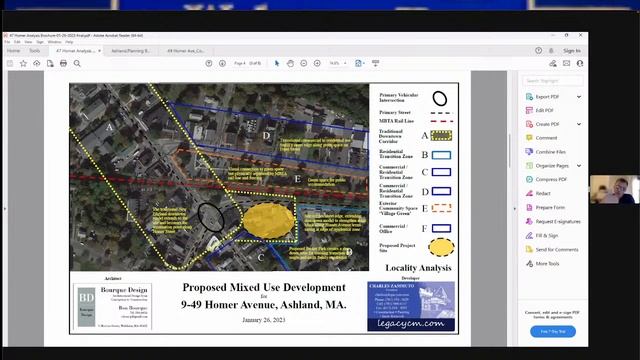
Task: Zoom in with the plus icon
Action: pos(317,63)
